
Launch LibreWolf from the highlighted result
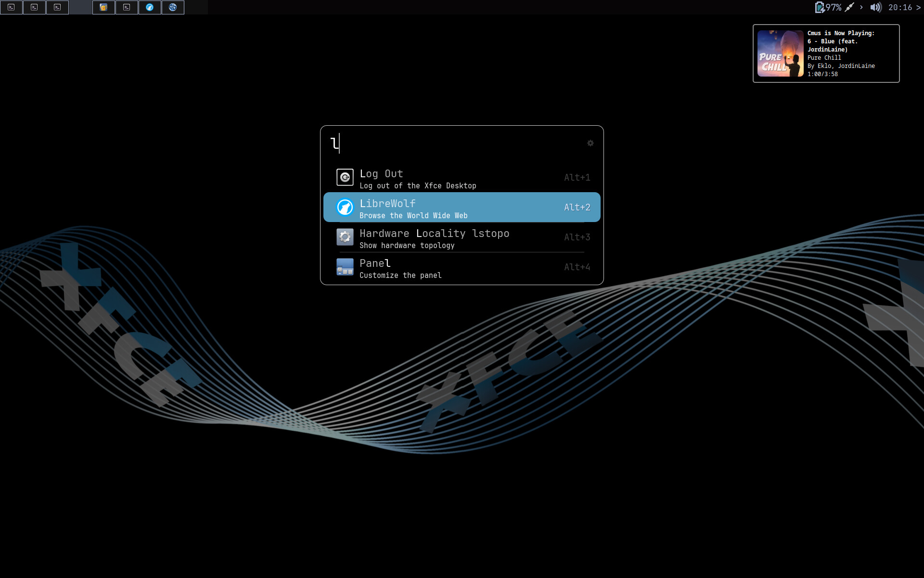[462, 207]
